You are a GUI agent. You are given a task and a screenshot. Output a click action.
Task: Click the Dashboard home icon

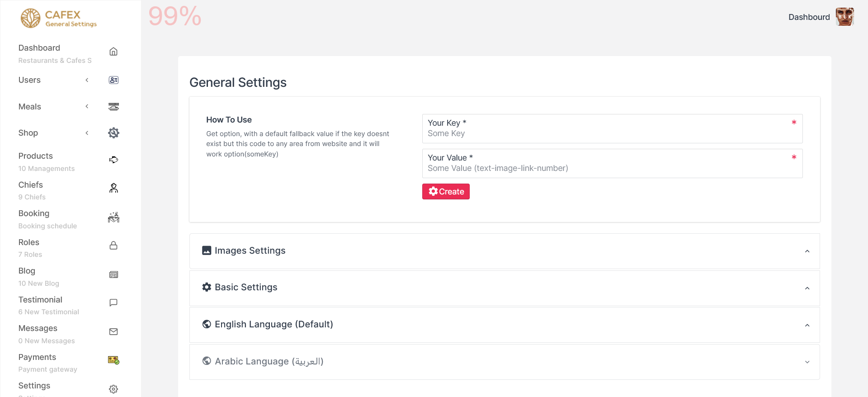pos(113,52)
